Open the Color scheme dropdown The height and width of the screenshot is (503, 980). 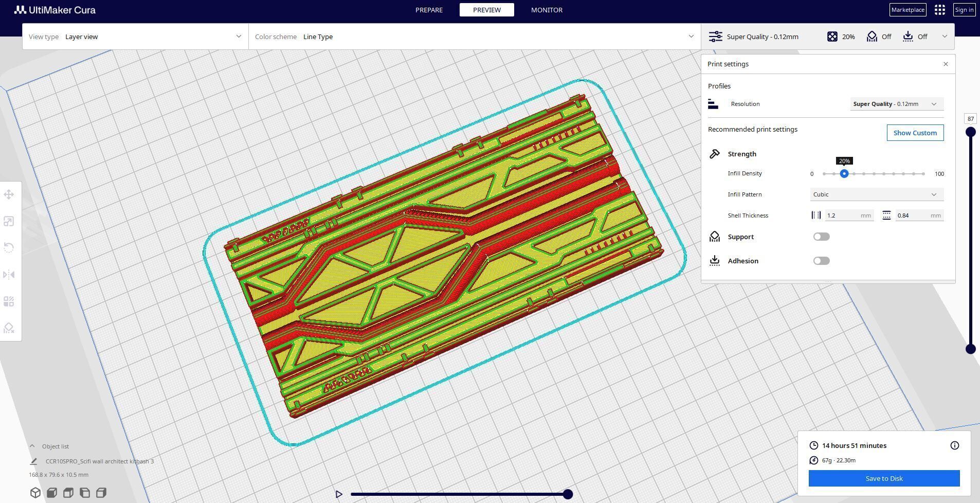point(475,37)
